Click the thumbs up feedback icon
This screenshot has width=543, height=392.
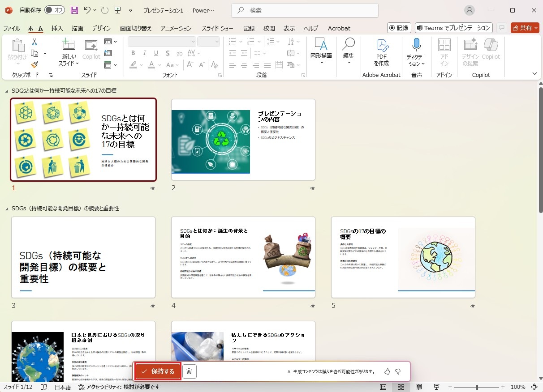click(x=387, y=371)
